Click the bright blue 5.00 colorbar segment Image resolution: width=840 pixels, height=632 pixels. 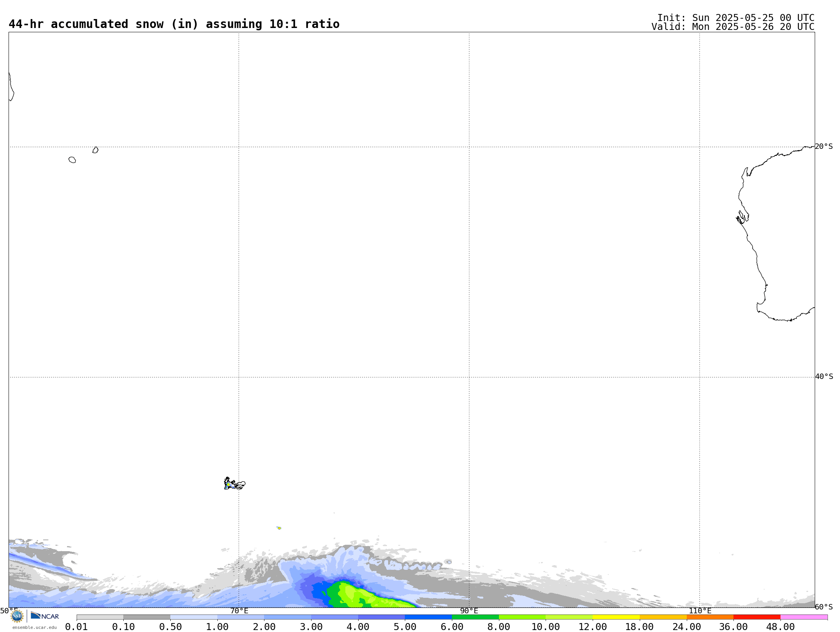coord(428,617)
